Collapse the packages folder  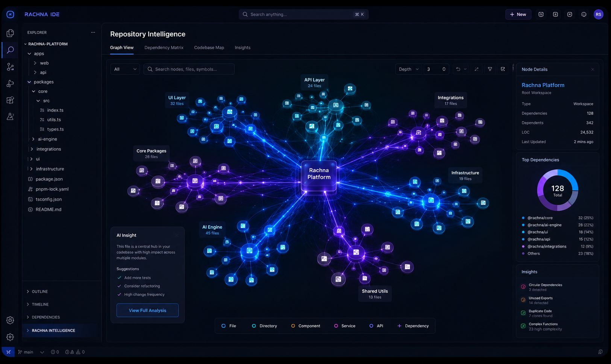coord(29,82)
